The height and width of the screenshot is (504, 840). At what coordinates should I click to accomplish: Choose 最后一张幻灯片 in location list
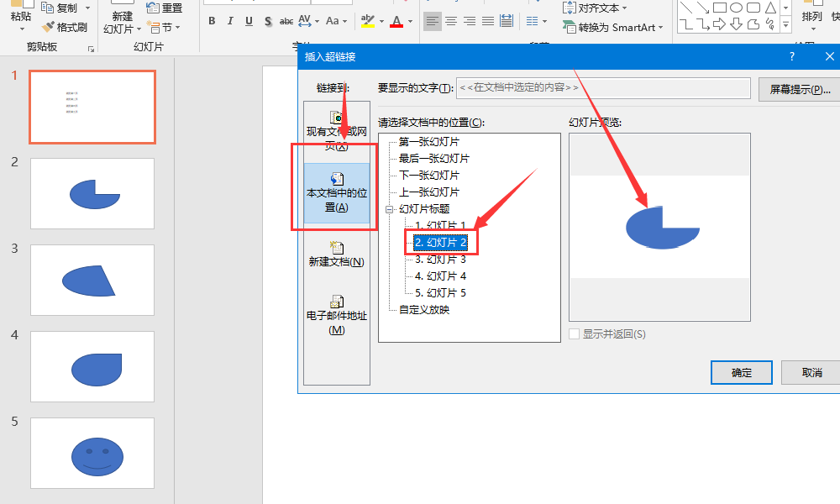click(x=433, y=158)
